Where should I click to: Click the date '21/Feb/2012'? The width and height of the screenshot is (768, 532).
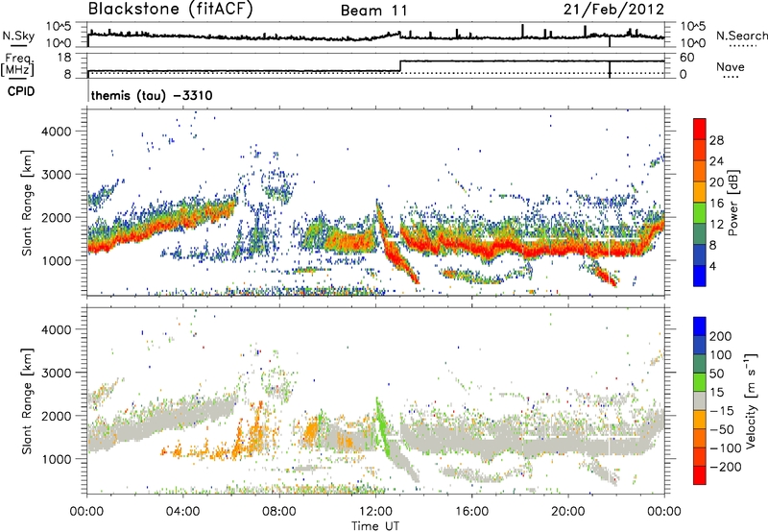click(613, 10)
